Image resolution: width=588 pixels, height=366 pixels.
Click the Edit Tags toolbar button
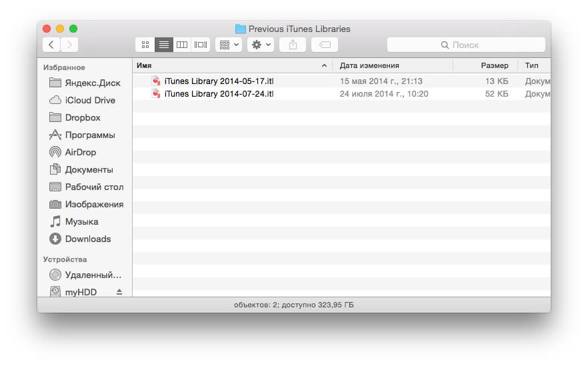(325, 45)
